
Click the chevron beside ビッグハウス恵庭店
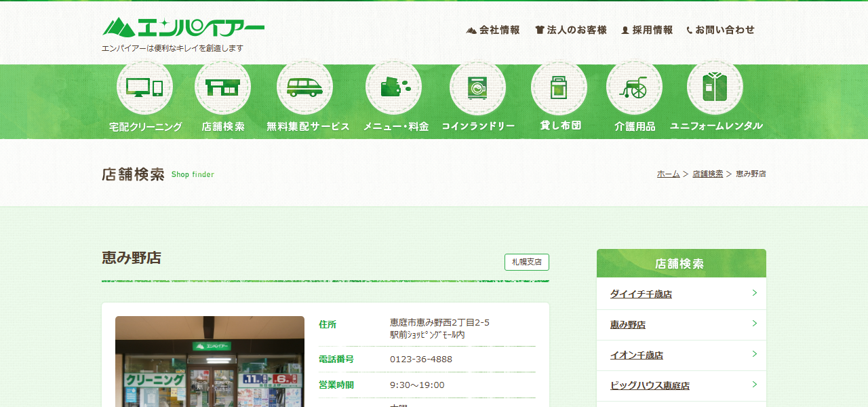[x=754, y=385]
